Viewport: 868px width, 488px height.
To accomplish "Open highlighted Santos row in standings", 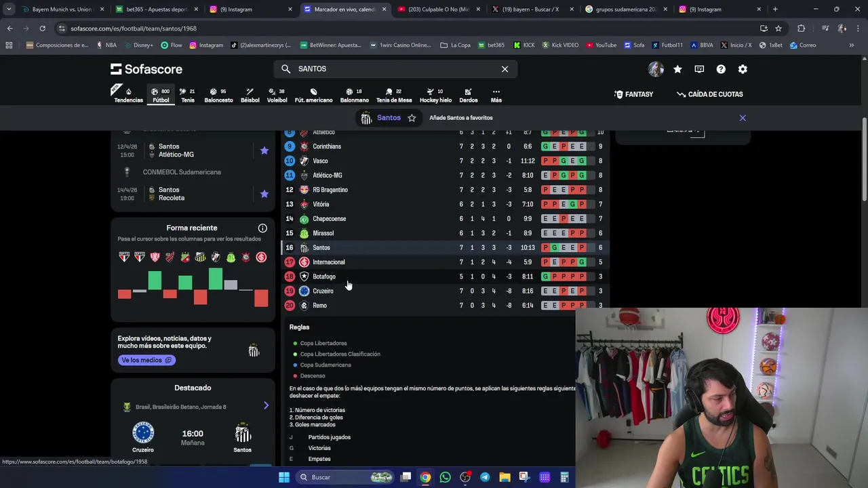I will coord(444,247).
